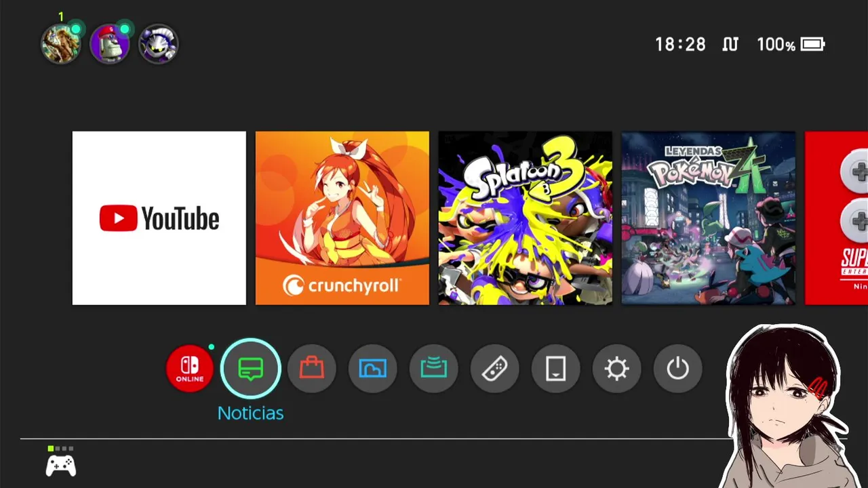Open Nintendo Switch Online icon
This screenshot has height=488, width=868.
pos(190,369)
